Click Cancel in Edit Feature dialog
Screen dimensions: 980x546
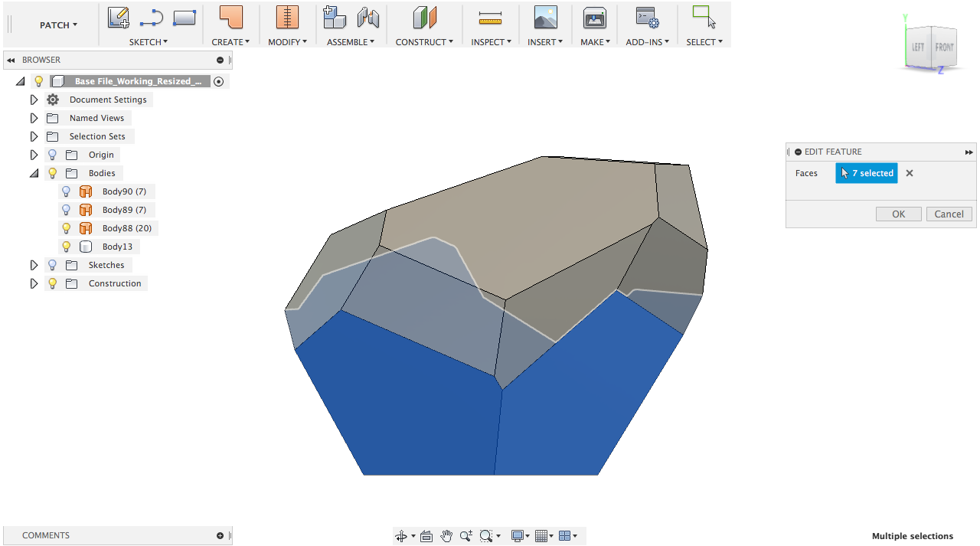pos(949,214)
